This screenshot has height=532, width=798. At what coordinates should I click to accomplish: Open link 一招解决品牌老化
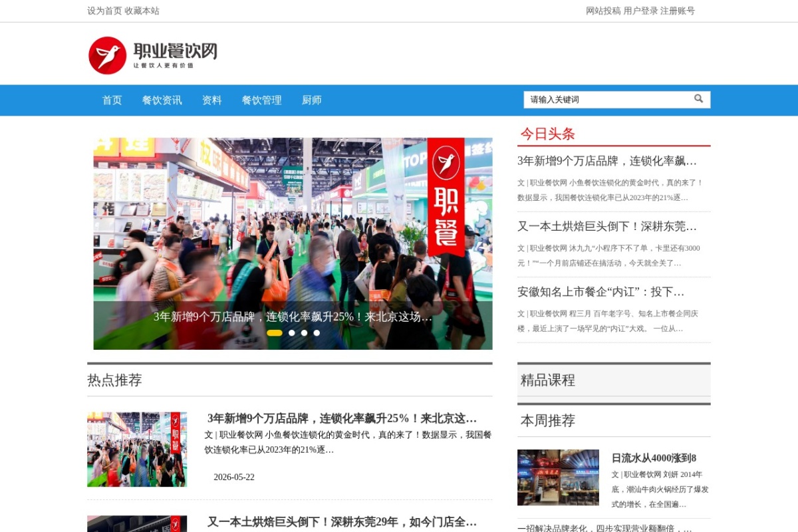(604, 528)
